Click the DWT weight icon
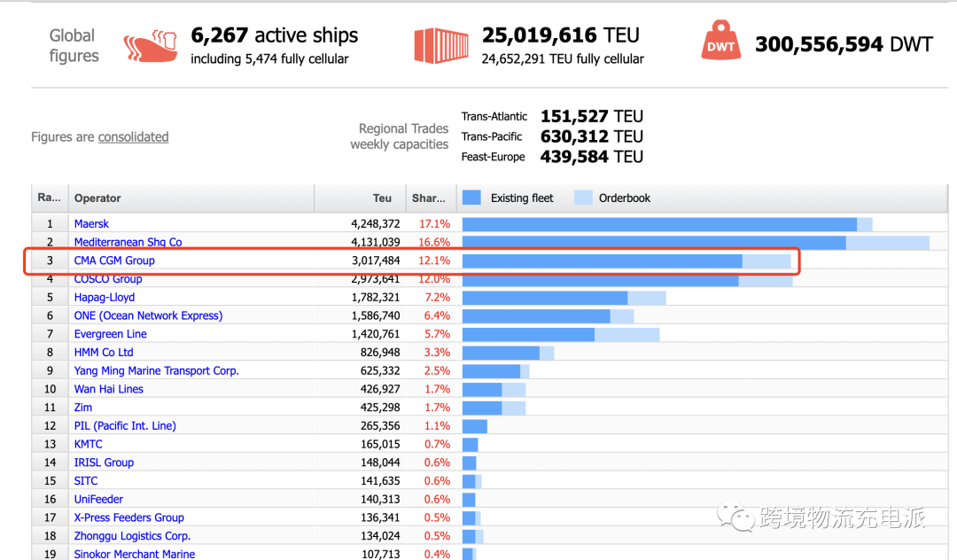Screen dimensions: 957x560 [720, 40]
